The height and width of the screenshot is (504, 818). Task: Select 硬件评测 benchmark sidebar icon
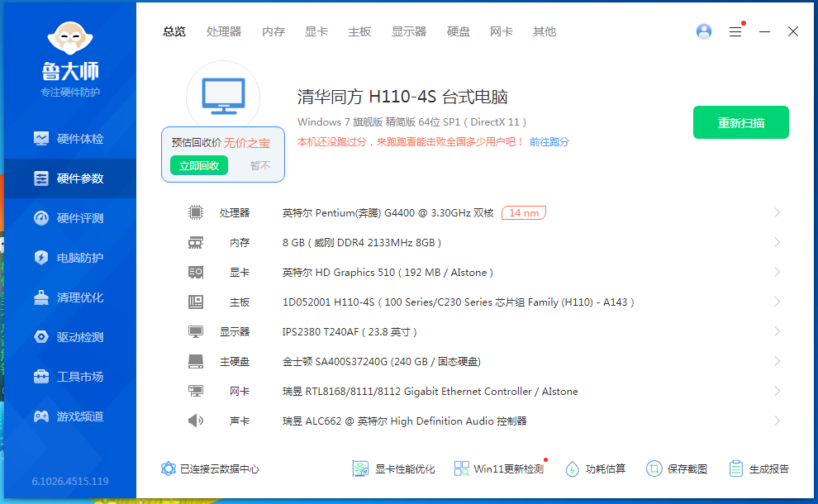click(x=41, y=218)
